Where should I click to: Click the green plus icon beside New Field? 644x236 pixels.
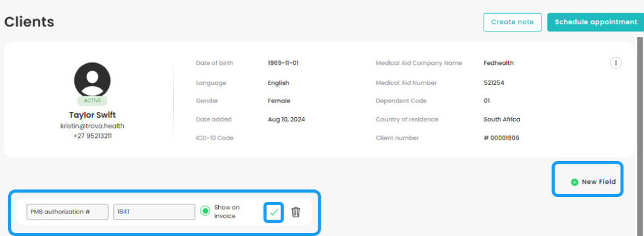[575, 182]
